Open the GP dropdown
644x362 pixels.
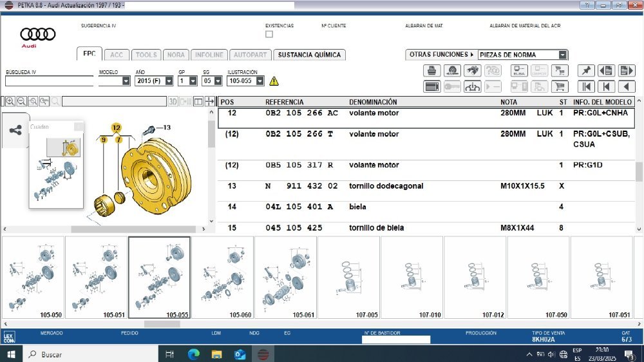[x=193, y=81]
